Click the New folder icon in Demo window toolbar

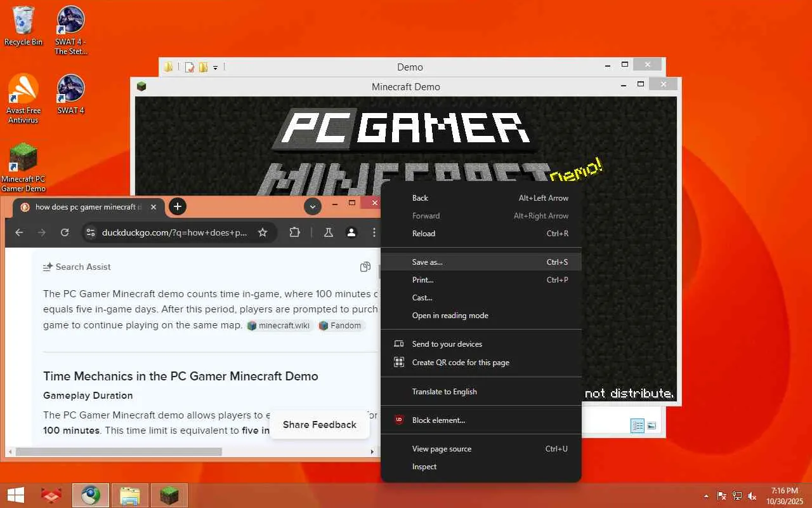coord(203,67)
